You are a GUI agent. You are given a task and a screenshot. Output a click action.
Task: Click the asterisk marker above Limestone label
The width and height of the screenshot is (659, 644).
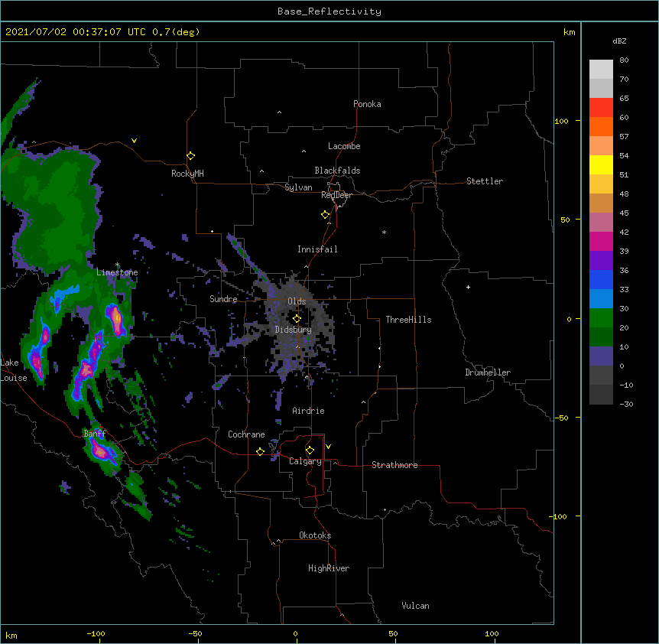point(117,265)
